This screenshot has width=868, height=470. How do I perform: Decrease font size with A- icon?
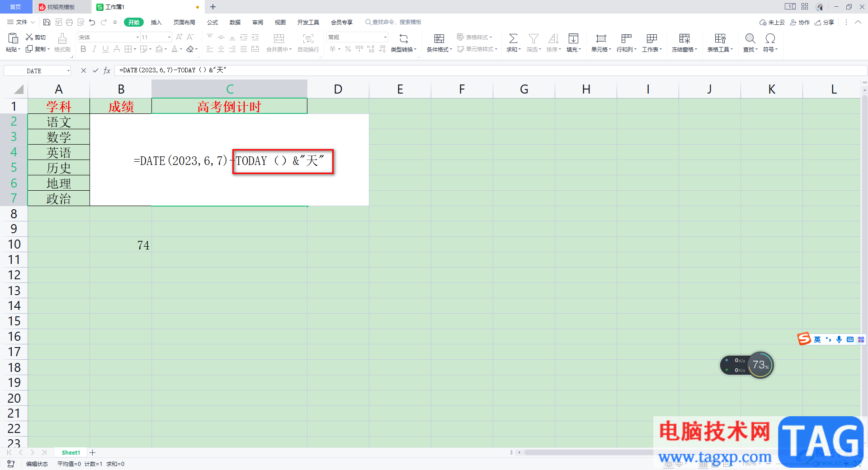(x=190, y=37)
